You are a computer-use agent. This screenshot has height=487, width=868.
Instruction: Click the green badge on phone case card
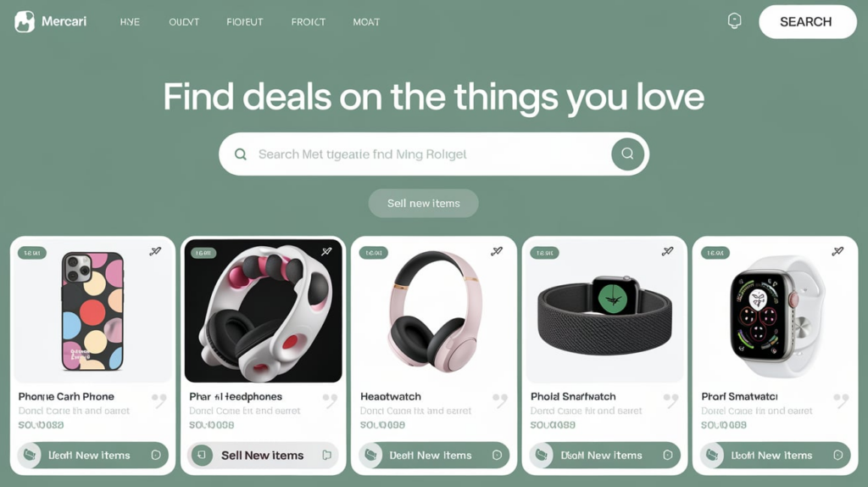point(32,253)
